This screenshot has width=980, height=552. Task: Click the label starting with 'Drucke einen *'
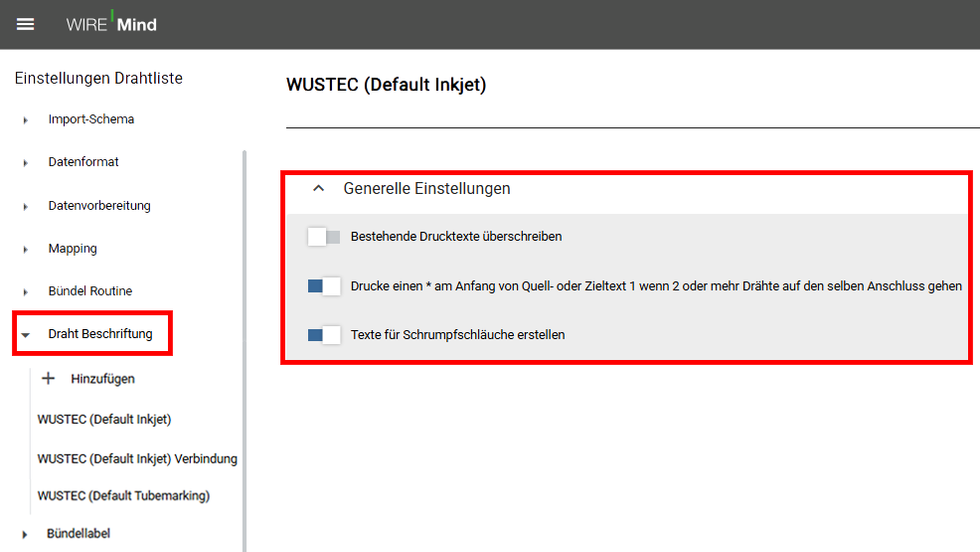[x=656, y=286]
